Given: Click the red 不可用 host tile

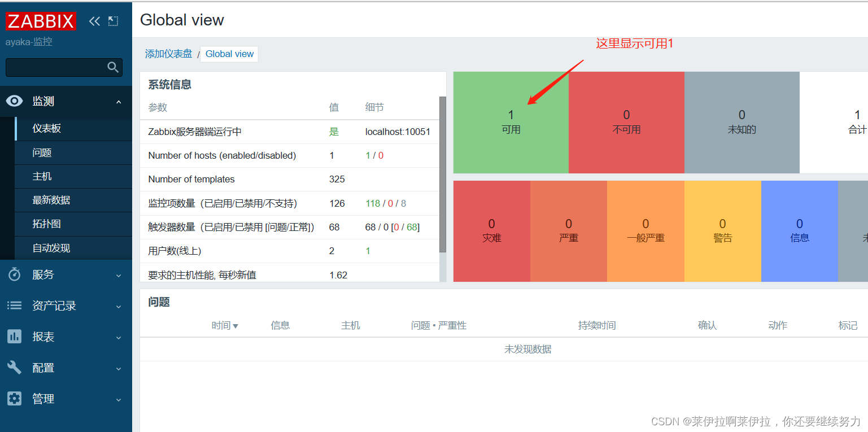Looking at the screenshot, I should coord(626,122).
